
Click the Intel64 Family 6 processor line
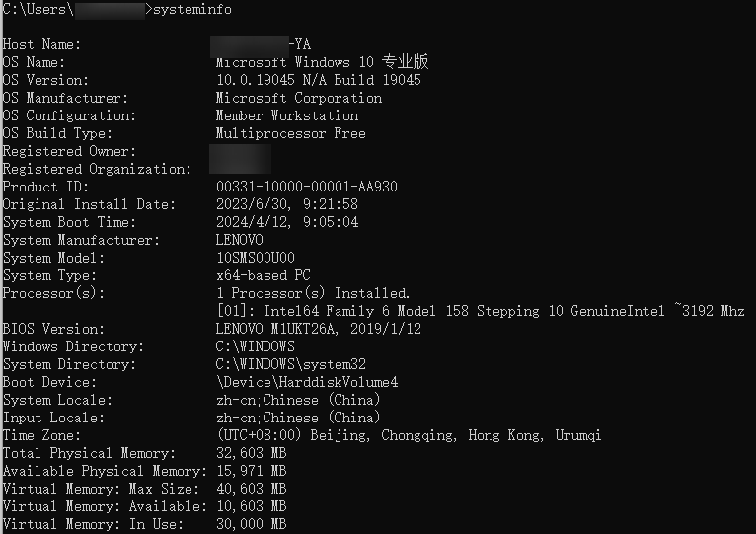point(480,311)
